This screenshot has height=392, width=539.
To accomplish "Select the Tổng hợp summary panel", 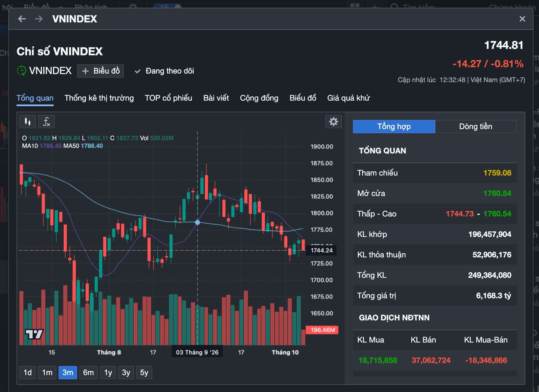I will [394, 127].
